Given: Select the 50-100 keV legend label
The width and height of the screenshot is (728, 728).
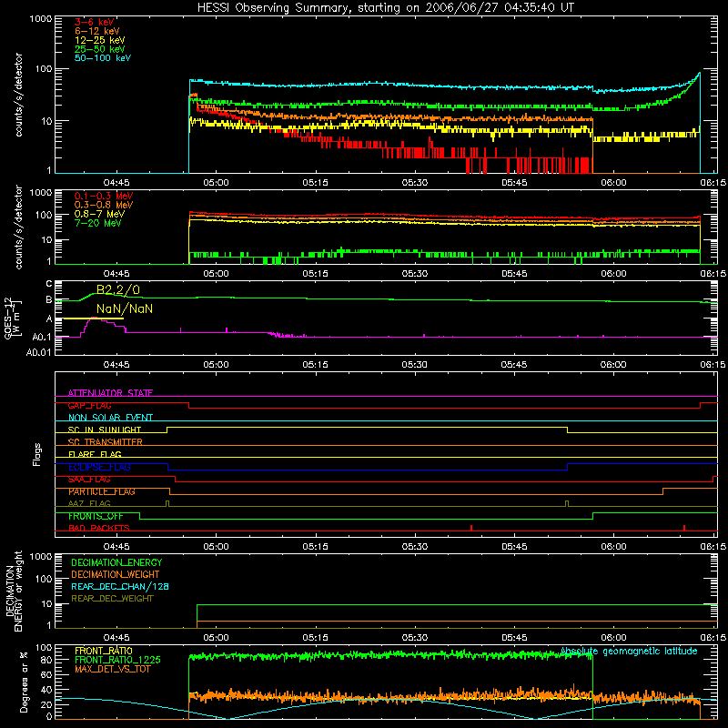Looking at the screenshot, I should 103,57.
